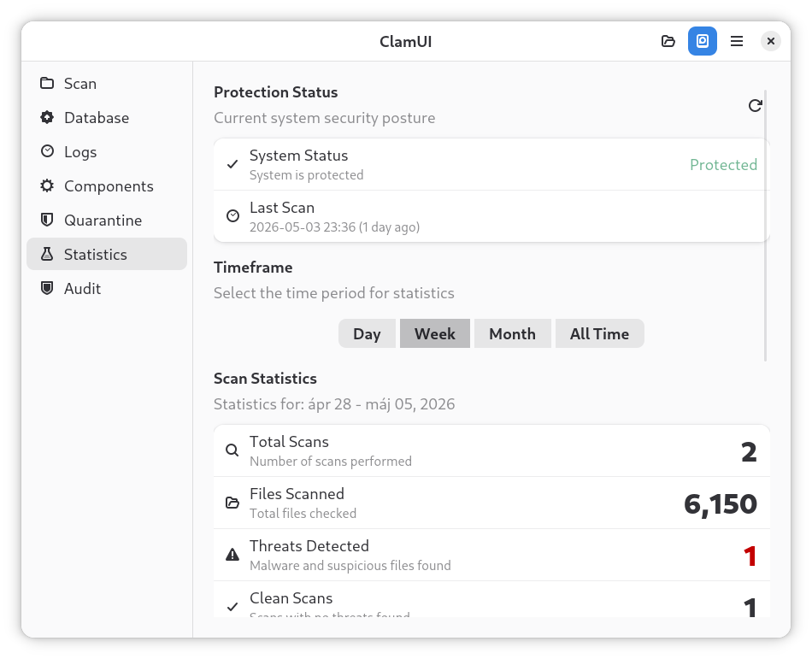The height and width of the screenshot is (659, 812).
Task: Select the All Time timeframe
Action: click(600, 333)
